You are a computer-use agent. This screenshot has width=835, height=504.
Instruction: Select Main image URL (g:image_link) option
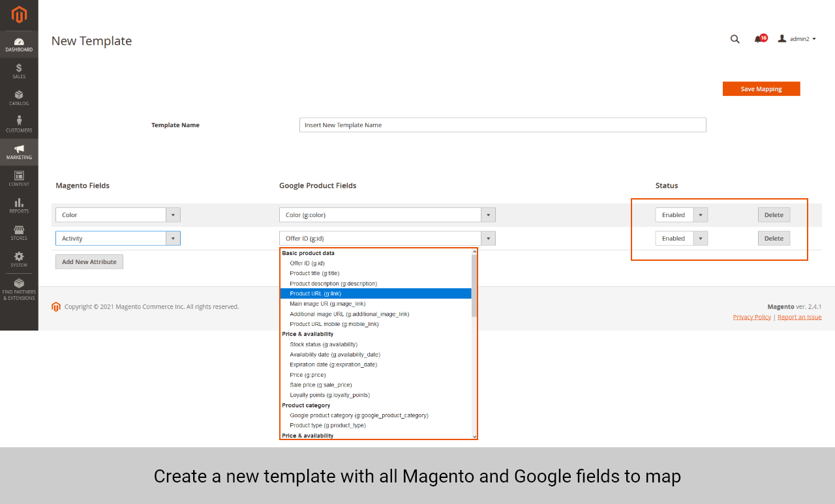click(x=376, y=304)
